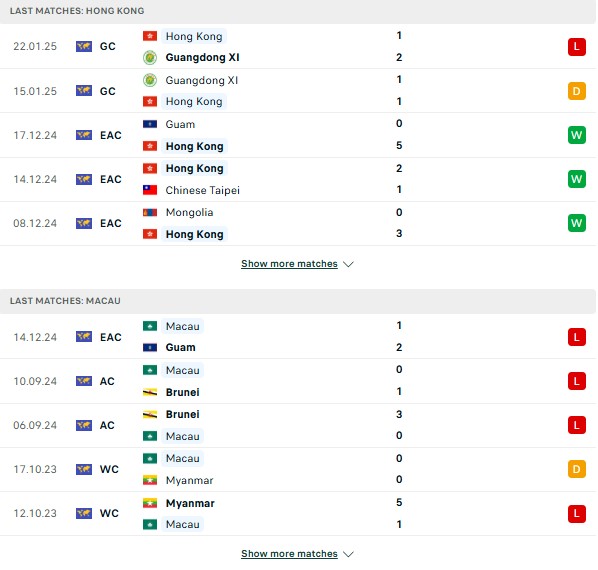Click the Guangdong XI crest in the 22.01.25 match

150,58
